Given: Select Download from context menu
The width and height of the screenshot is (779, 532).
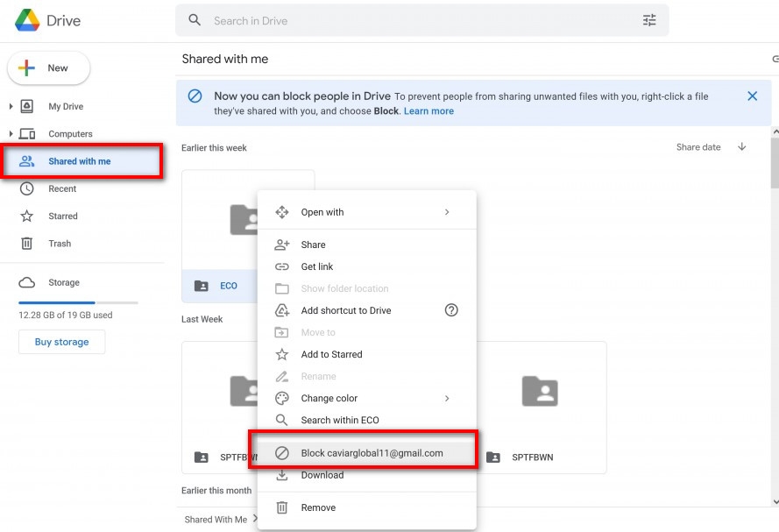Looking at the screenshot, I should point(366,475).
